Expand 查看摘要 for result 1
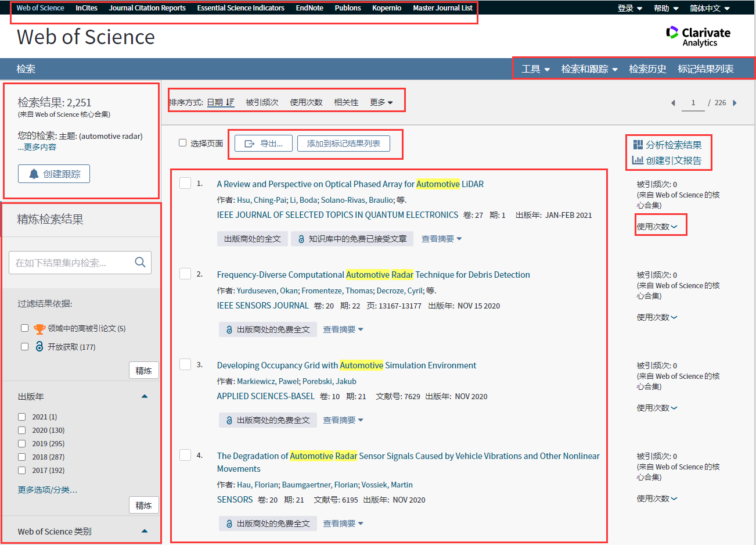Screen dimensions: 756x545 tap(441, 239)
